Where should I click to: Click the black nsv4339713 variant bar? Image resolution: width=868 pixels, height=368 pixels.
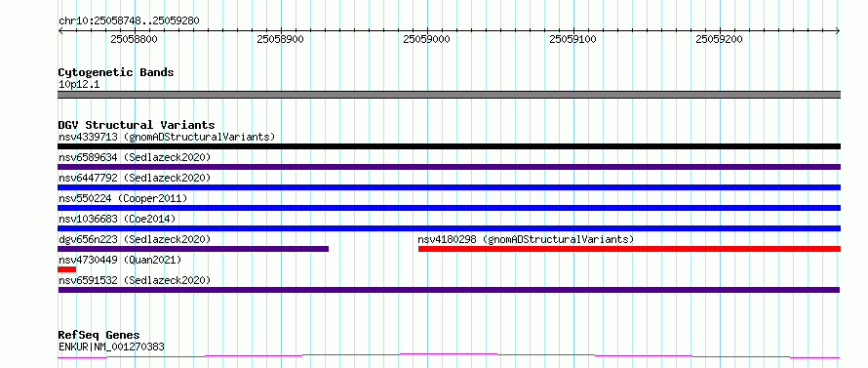point(449,146)
